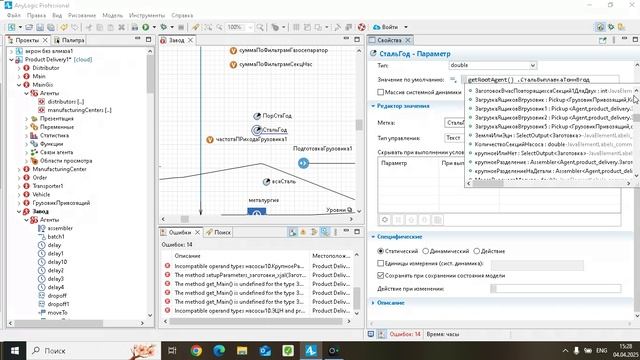Click the red lifebuoy Help icon
The height and width of the screenshot is (360, 640).
tap(362, 27)
